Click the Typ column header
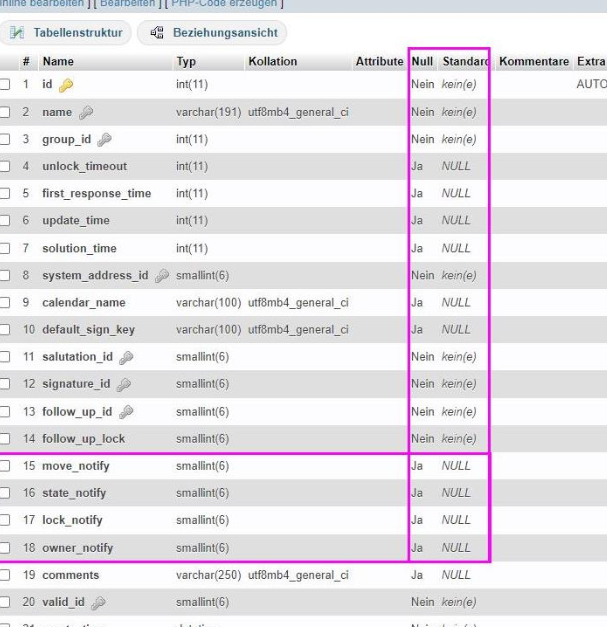Screen dimensions: 607x627 point(186,61)
